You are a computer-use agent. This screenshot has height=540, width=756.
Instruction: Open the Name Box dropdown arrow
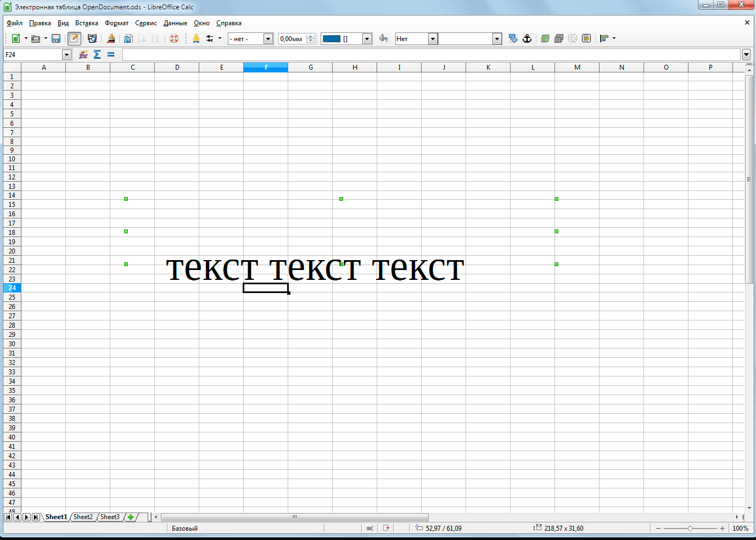66,54
